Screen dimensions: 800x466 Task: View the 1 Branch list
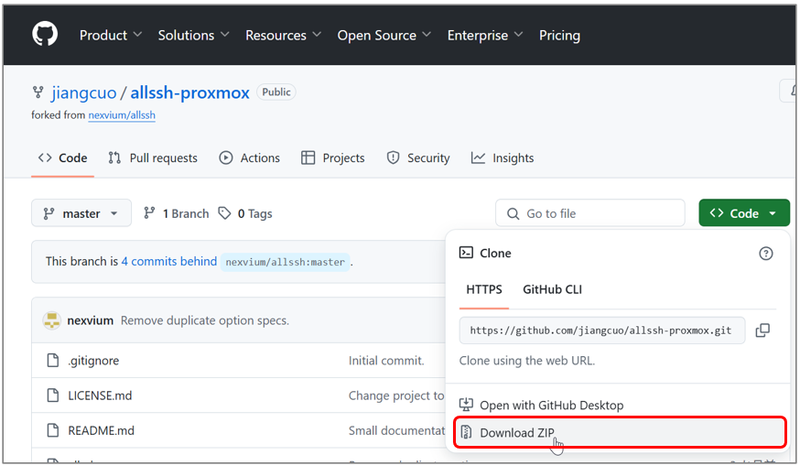pos(176,213)
